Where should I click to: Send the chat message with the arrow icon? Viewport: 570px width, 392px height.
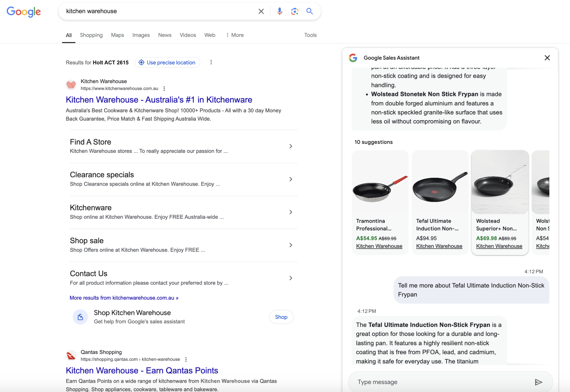point(539,382)
